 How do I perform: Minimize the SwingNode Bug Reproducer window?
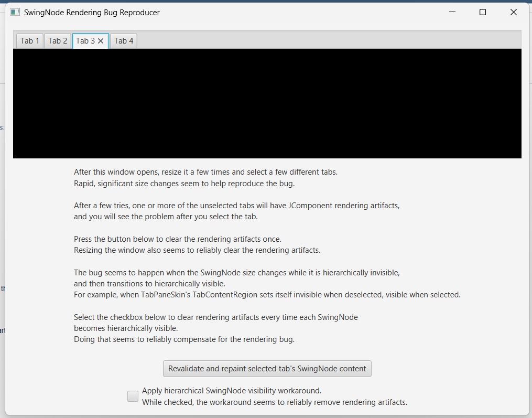(x=452, y=12)
